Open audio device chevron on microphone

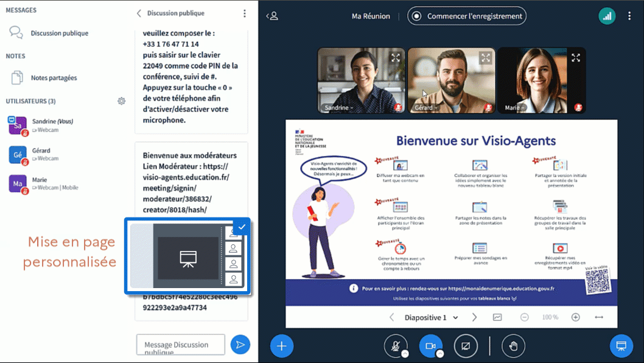(405, 353)
